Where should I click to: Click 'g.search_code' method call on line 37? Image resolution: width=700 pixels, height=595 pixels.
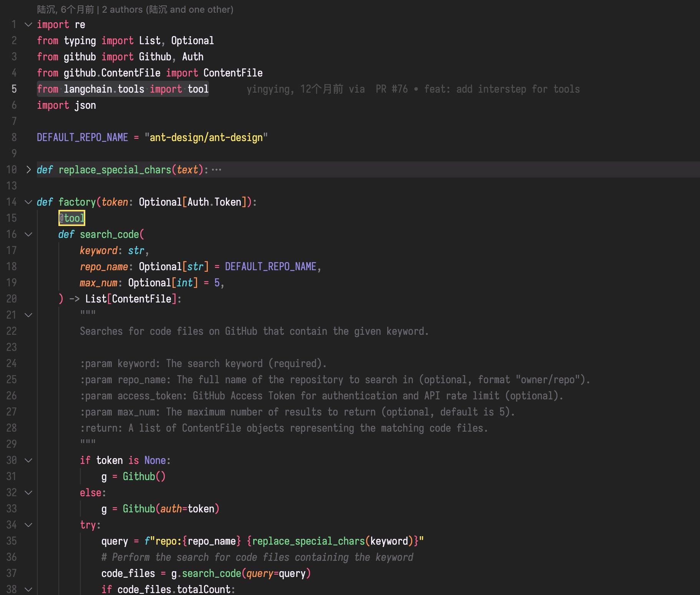(206, 573)
